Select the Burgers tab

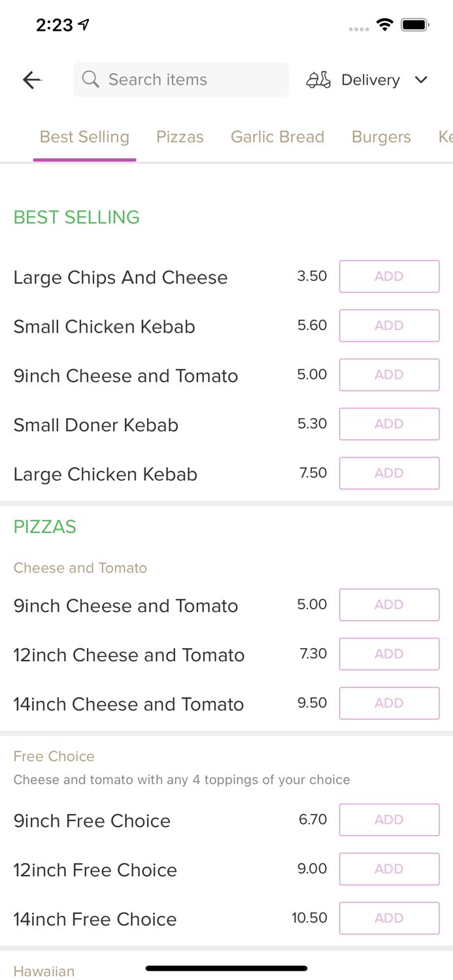click(381, 137)
